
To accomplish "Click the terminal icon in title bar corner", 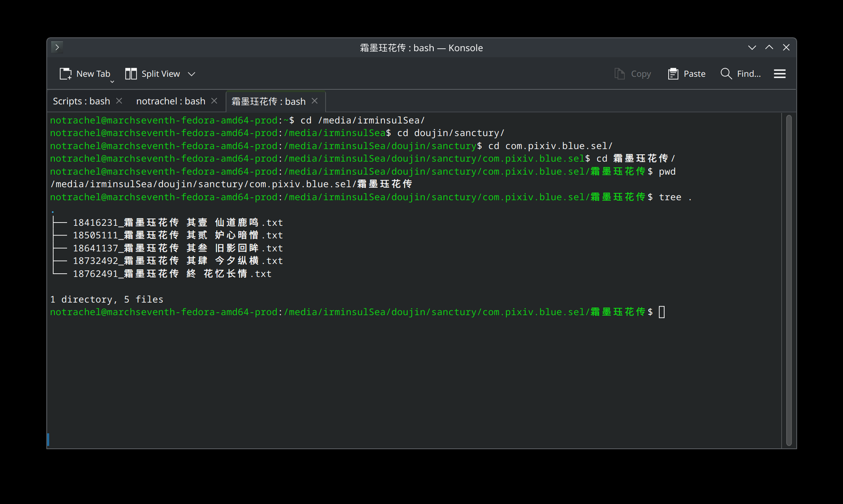I will pos(57,48).
